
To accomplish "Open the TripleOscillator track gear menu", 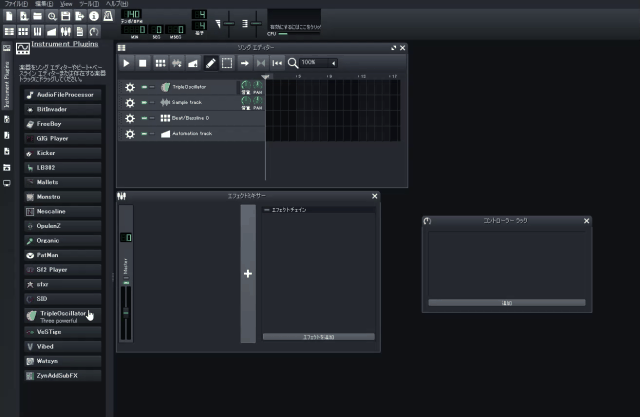I will pyautogui.click(x=129, y=87).
